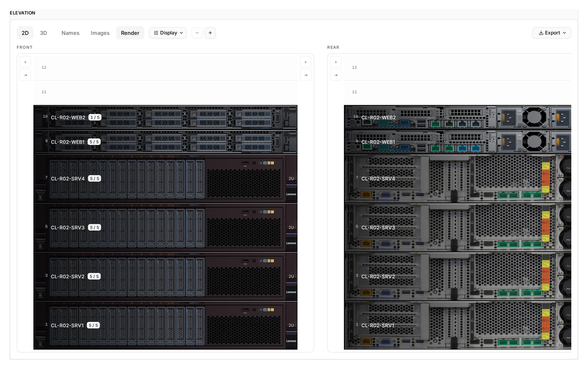Click the front rack right collapse arrow icon
This screenshot has width=588, height=369.
(306, 75)
